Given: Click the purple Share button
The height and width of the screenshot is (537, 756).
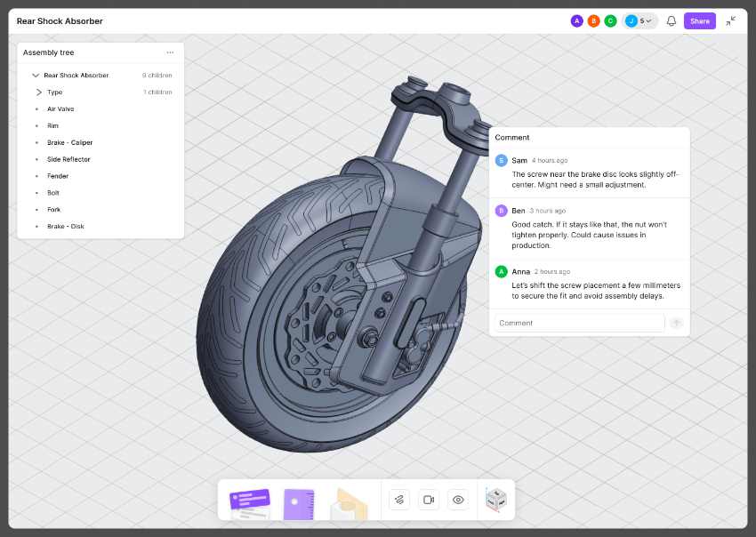Looking at the screenshot, I should (700, 20).
